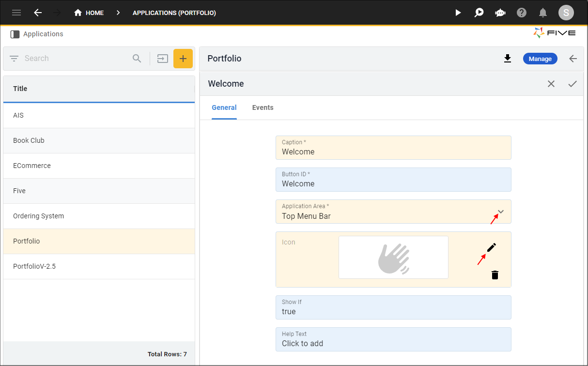
Task: Open the user avatar account menu
Action: pyautogui.click(x=566, y=13)
